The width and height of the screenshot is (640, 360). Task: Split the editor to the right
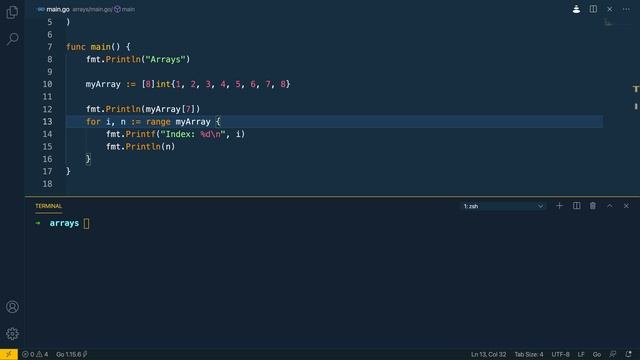click(x=593, y=9)
